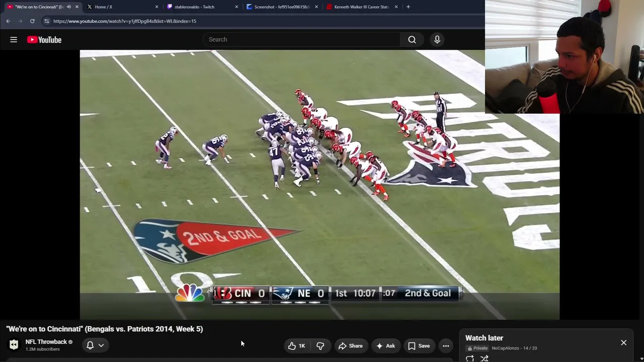Image resolution: width=644 pixels, height=362 pixels.
Task: Close the Watch later playlist panel
Action: point(623,343)
